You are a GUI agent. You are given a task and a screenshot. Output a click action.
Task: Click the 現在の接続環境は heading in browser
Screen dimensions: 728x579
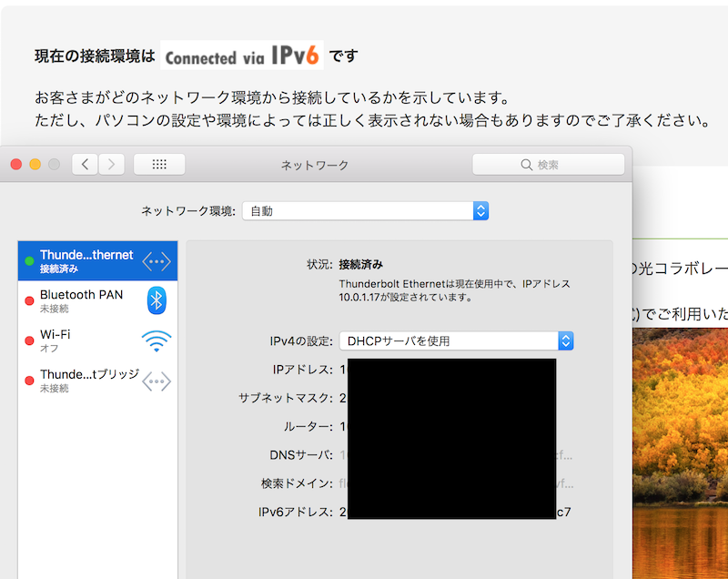(95, 56)
